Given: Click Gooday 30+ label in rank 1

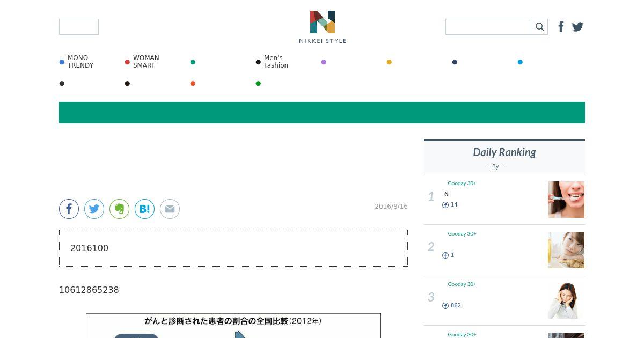Looking at the screenshot, I should (x=462, y=183).
